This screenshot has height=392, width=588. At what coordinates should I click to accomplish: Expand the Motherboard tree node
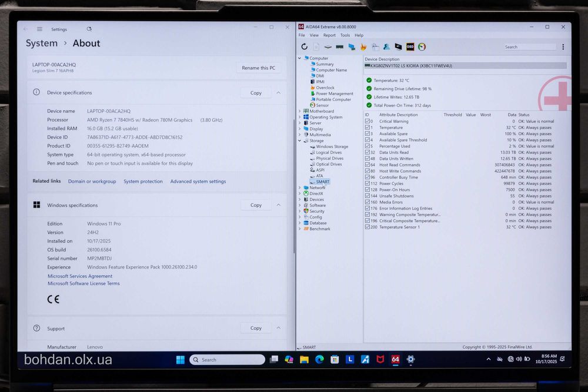coord(300,111)
